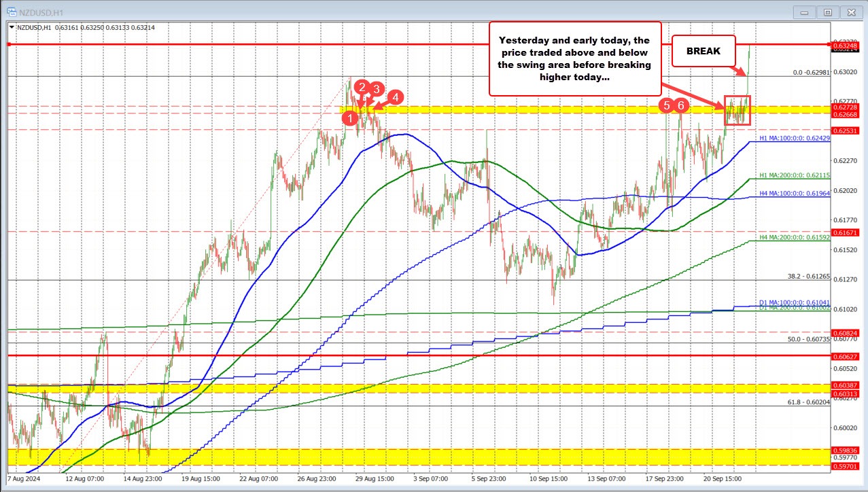Select marker "5" near the recent swing area
Screen dimensions: 868x492
666,105
